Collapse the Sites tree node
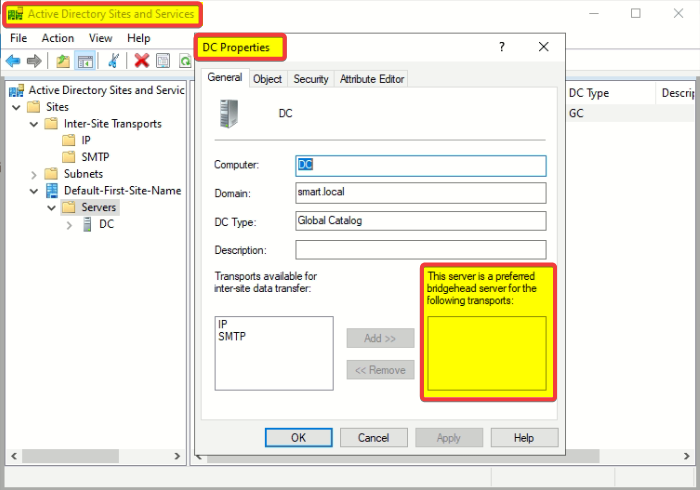The height and width of the screenshot is (490, 700). [x=16, y=107]
